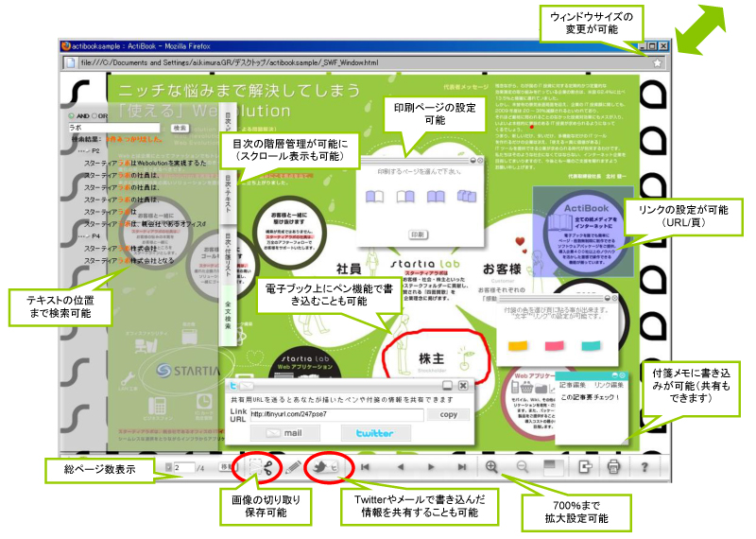
Task: Bookmark page with Firefox star icon
Action: point(657,62)
